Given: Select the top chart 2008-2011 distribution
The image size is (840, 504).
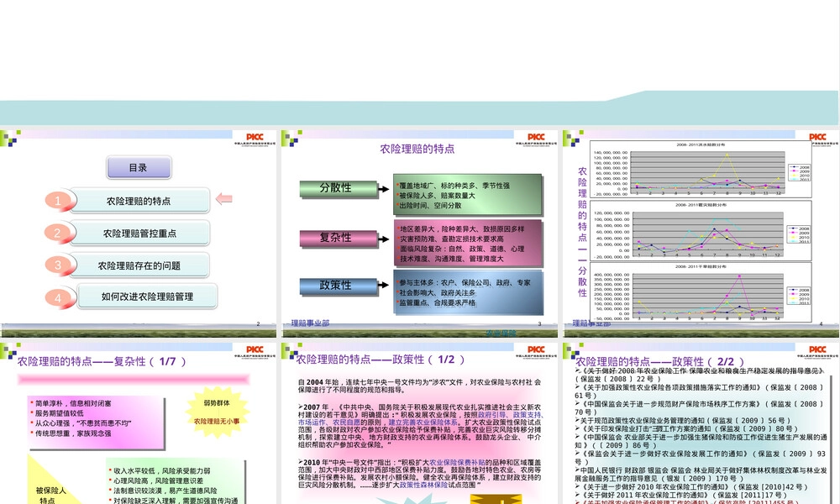Looking at the screenshot, I should [x=701, y=169].
